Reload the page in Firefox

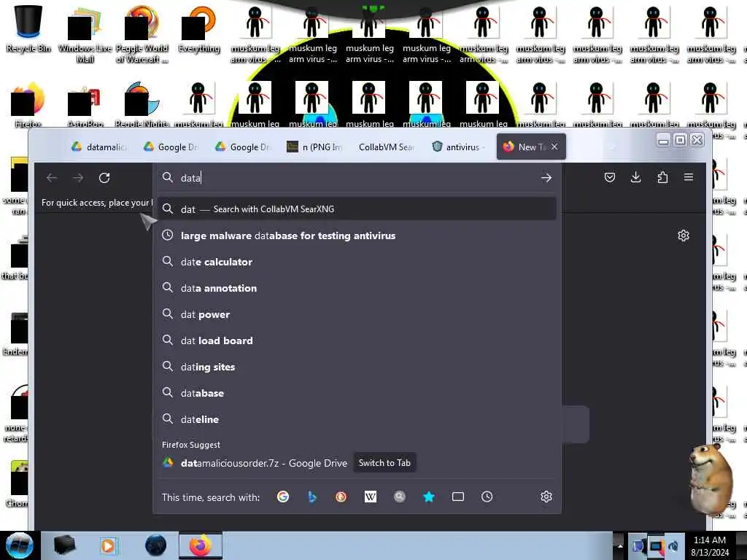(x=104, y=178)
